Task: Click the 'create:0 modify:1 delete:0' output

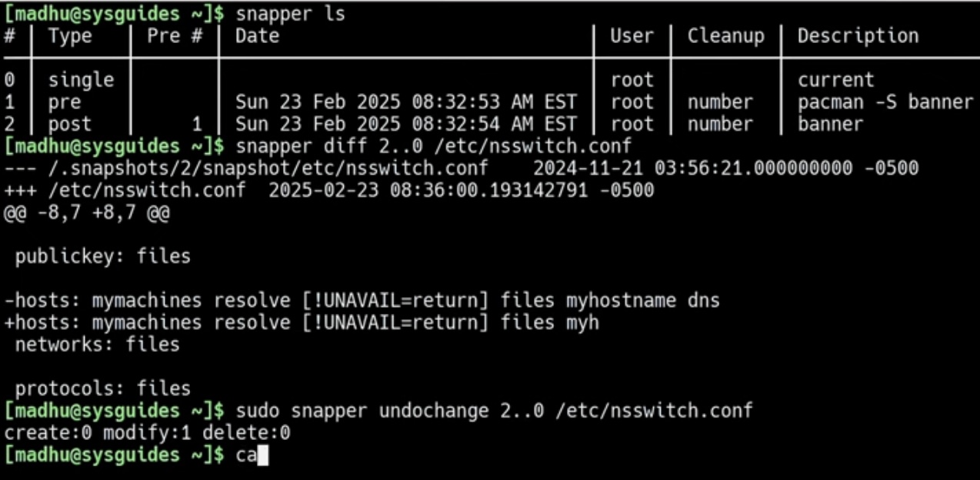Action: [x=148, y=433]
